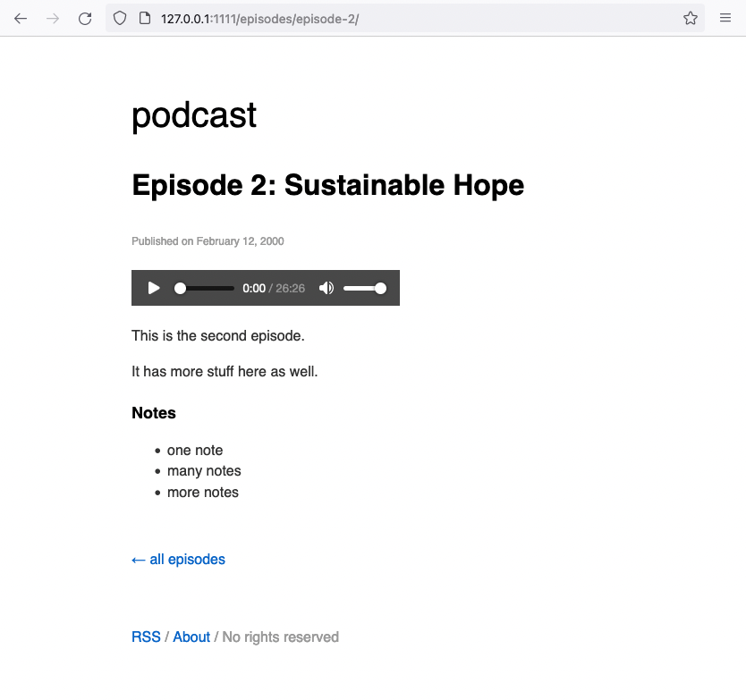This screenshot has height=700, width=746.
Task: Click the browser forward arrow
Action: (53, 18)
